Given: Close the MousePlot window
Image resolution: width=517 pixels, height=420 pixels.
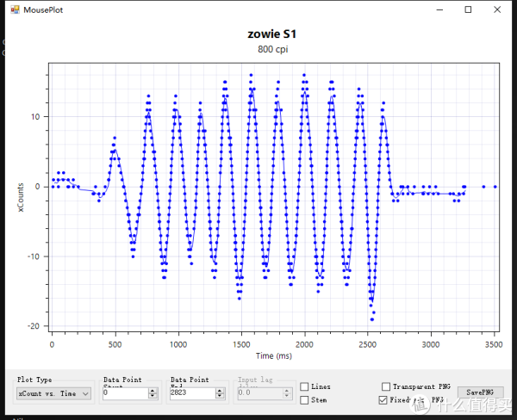Looking at the screenshot, I should [497, 9].
